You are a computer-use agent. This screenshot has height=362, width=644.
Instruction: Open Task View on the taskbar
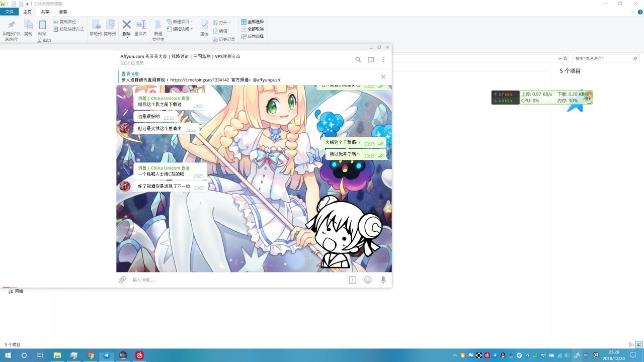click(x=40, y=355)
